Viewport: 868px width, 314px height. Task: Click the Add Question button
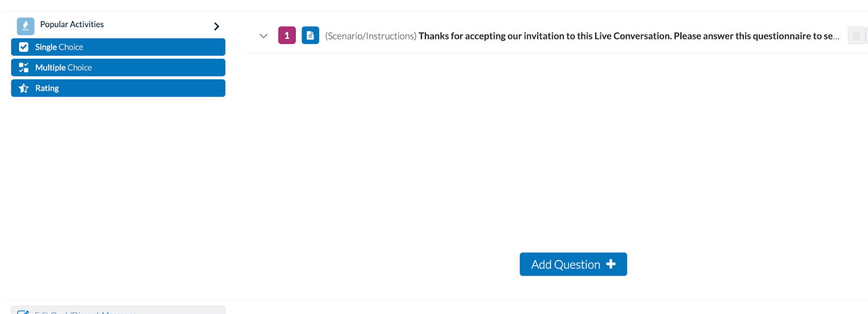573,264
